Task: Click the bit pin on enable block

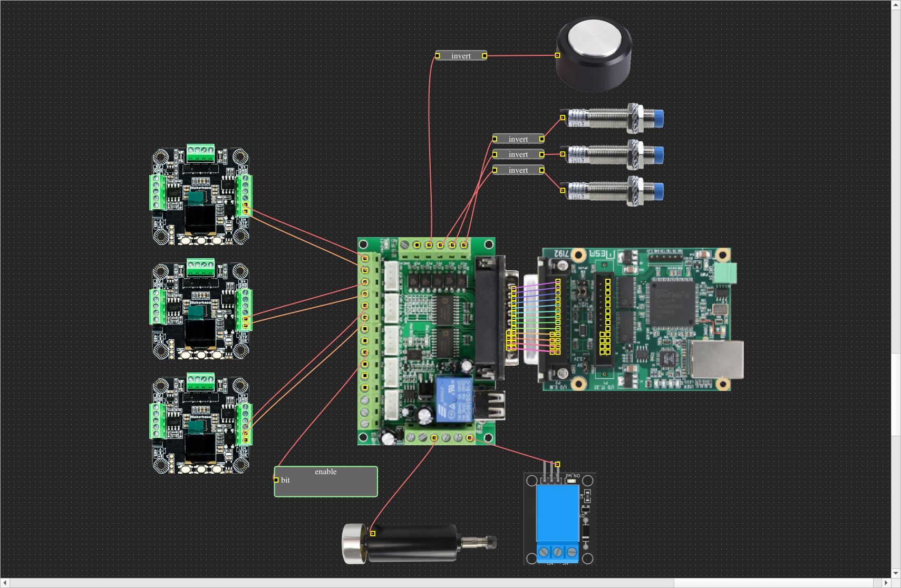Action: point(276,480)
